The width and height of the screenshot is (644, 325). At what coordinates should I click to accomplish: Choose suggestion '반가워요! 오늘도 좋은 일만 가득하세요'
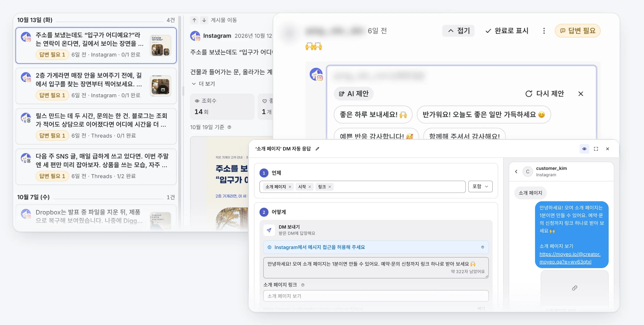(x=484, y=115)
